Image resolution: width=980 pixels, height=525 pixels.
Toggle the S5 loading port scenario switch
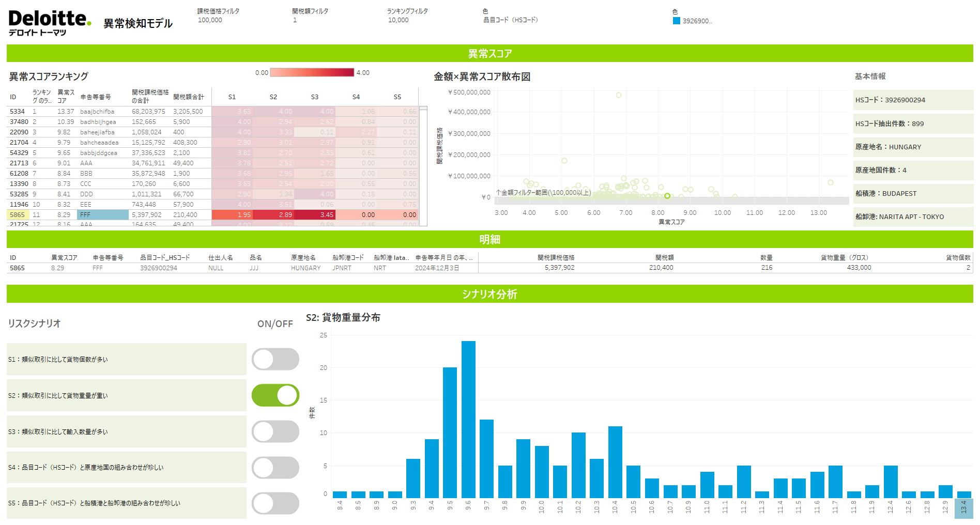(x=275, y=503)
